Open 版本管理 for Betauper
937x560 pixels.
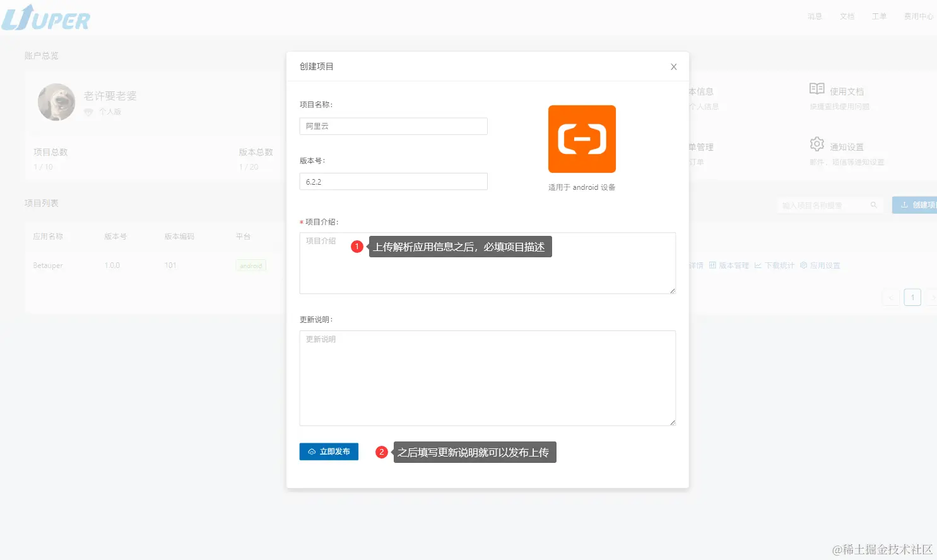(734, 265)
